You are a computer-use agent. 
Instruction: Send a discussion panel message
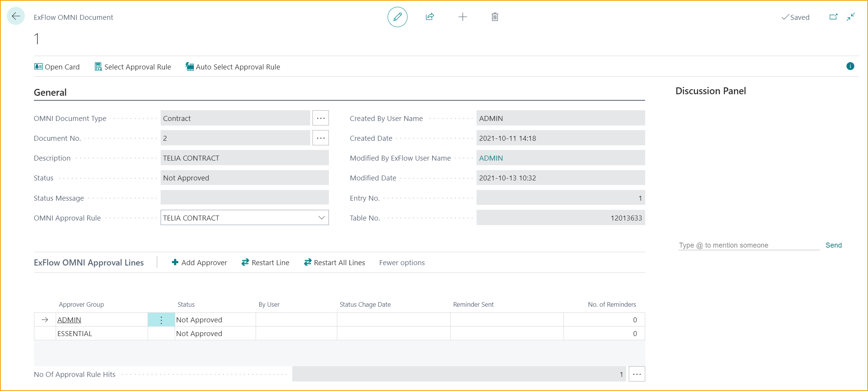pyautogui.click(x=833, y=245)
